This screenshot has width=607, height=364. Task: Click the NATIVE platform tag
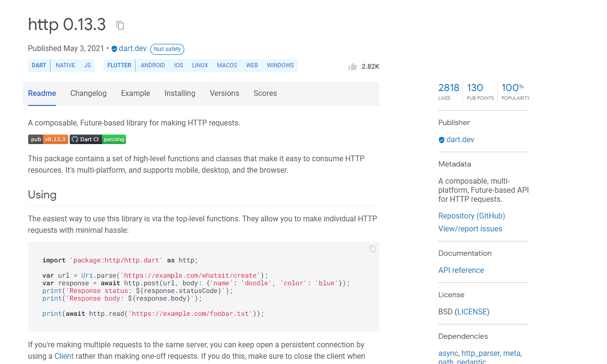tap(65, 65)
